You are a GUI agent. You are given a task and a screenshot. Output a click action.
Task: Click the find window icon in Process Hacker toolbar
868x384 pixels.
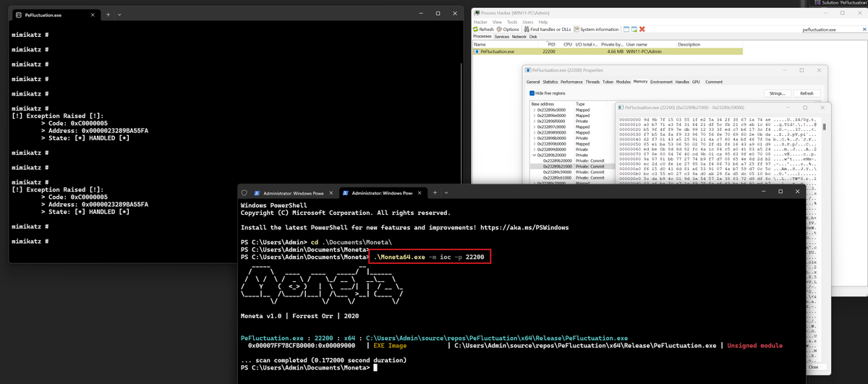[626, 29]
